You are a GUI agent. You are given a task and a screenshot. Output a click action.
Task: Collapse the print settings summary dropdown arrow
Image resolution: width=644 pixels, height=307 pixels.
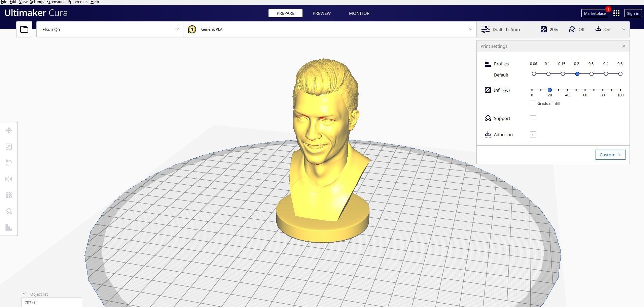coord(623,29)
